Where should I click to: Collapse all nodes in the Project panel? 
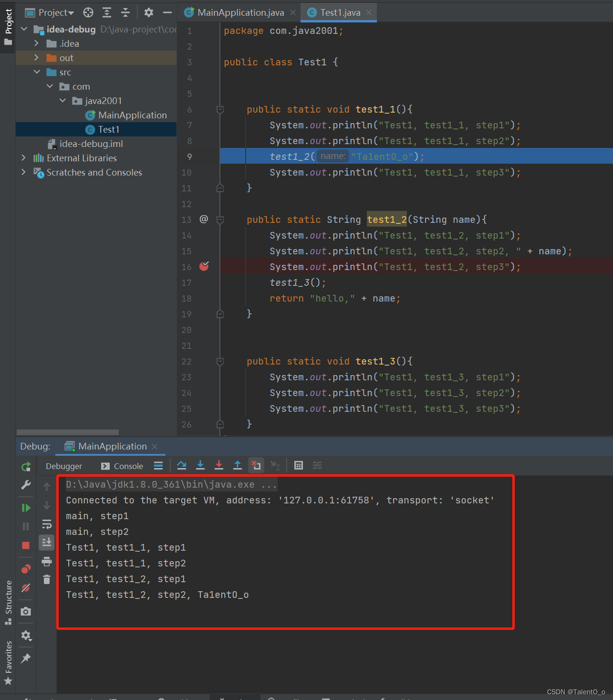click(x=125, y=12)
